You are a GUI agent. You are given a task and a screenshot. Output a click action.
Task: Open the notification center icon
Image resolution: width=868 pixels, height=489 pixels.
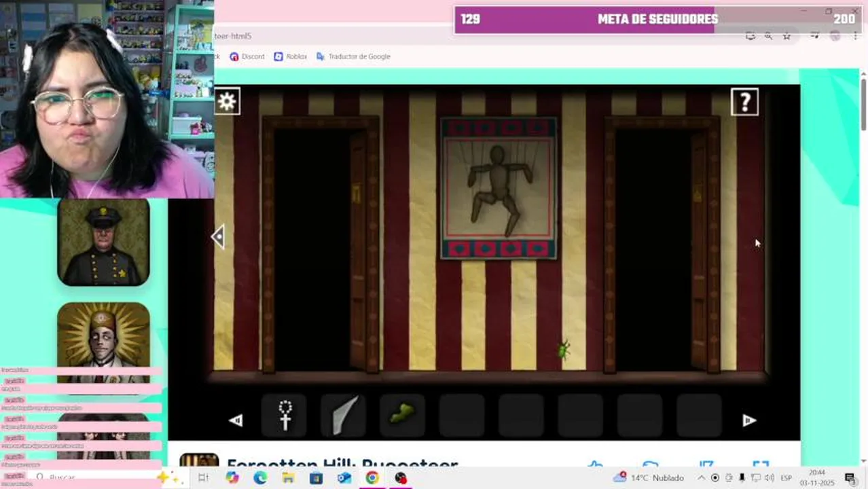[850, 477]
